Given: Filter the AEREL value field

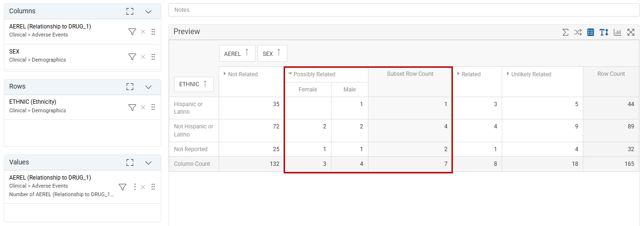Looking at the screenshot, I should coord(122,187).
